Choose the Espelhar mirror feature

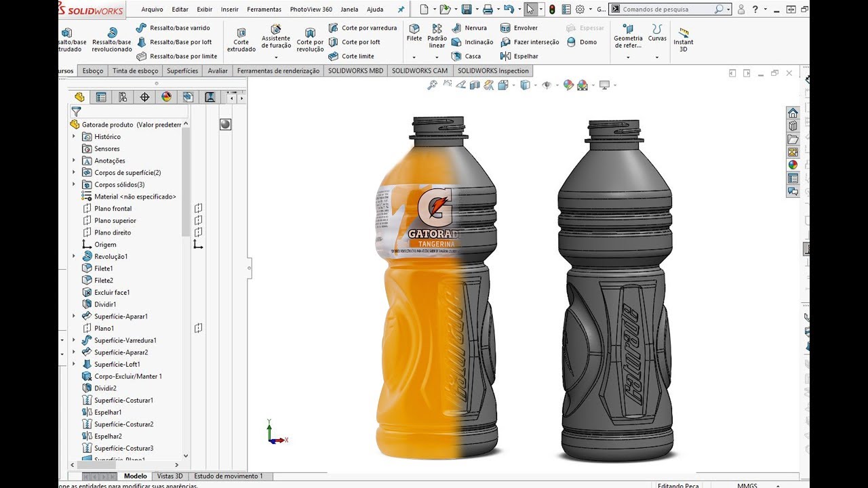(519, 56)
